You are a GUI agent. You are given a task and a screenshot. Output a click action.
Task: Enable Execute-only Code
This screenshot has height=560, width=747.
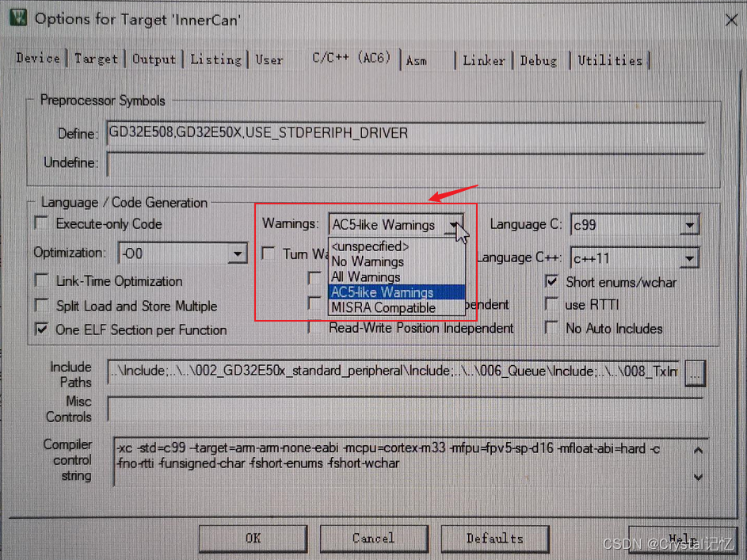point(40,223)
